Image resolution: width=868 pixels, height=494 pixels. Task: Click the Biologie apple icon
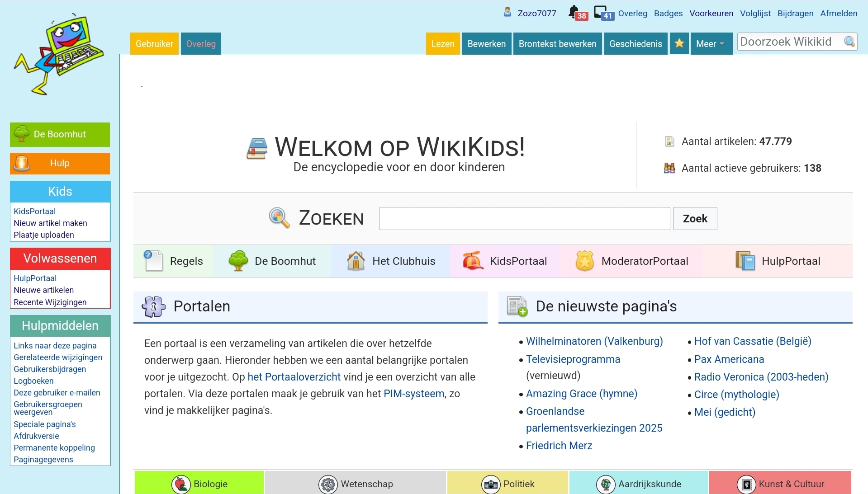tap(181, 484)
